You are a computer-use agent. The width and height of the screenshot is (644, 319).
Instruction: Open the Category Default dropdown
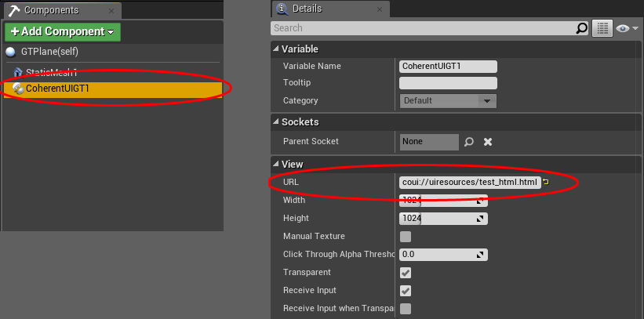point(448,100)
